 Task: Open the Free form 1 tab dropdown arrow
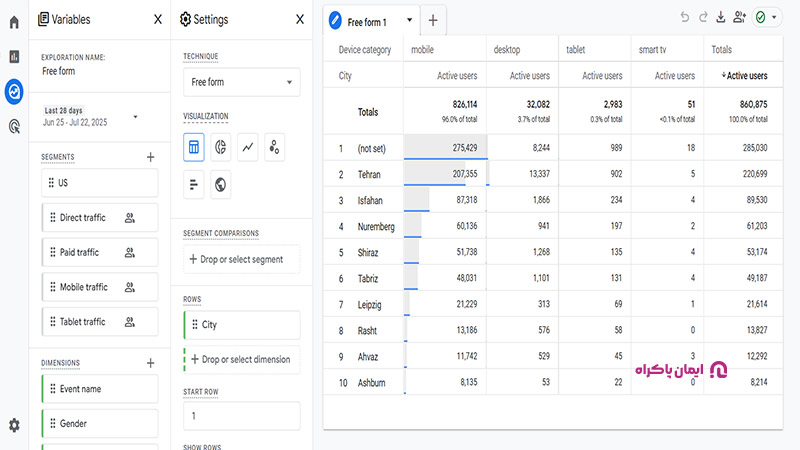tap(409, 20)
